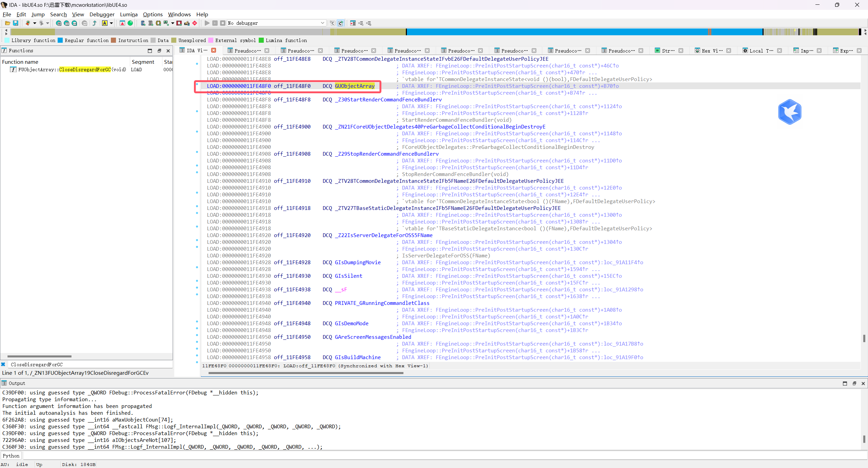
Task: Follow the GIsDumpingMovie symbol link
Action: (358, 262)
